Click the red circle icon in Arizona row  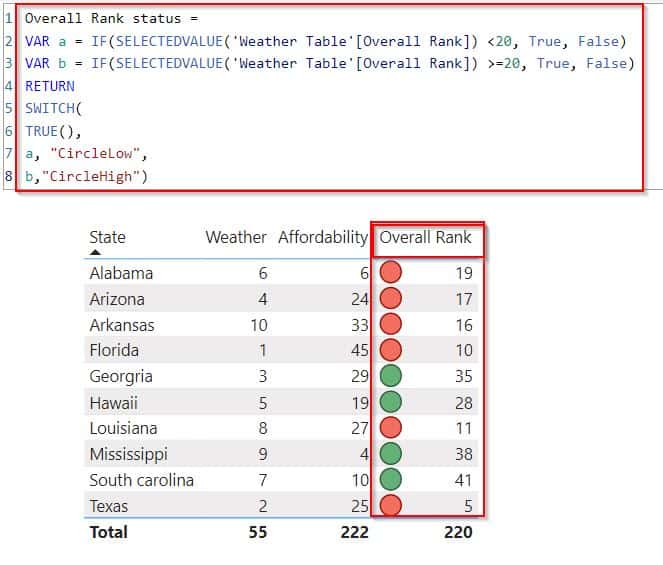[x=390, y=298]
